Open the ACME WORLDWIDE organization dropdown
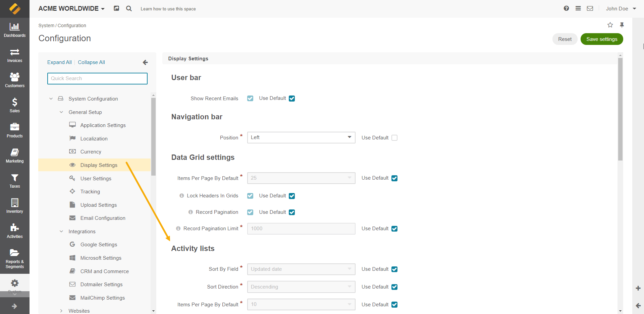This screenshot has width=644, height=314. [71, 9]
